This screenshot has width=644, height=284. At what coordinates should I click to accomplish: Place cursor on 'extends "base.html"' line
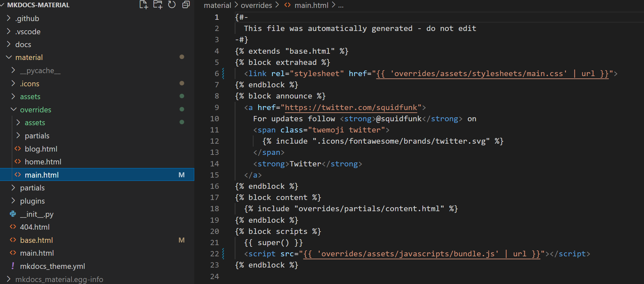[x=291, y=51]
